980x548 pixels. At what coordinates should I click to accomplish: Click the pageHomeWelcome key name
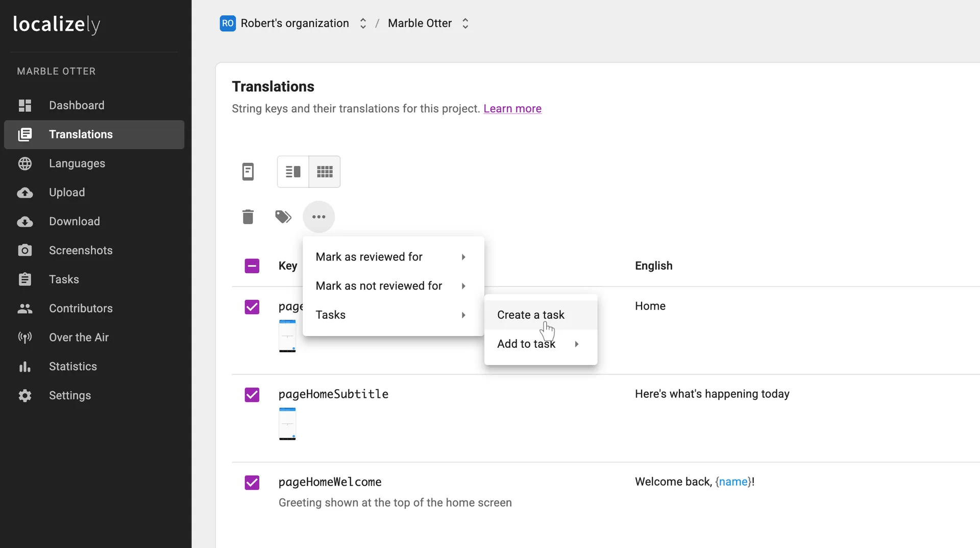330,482
